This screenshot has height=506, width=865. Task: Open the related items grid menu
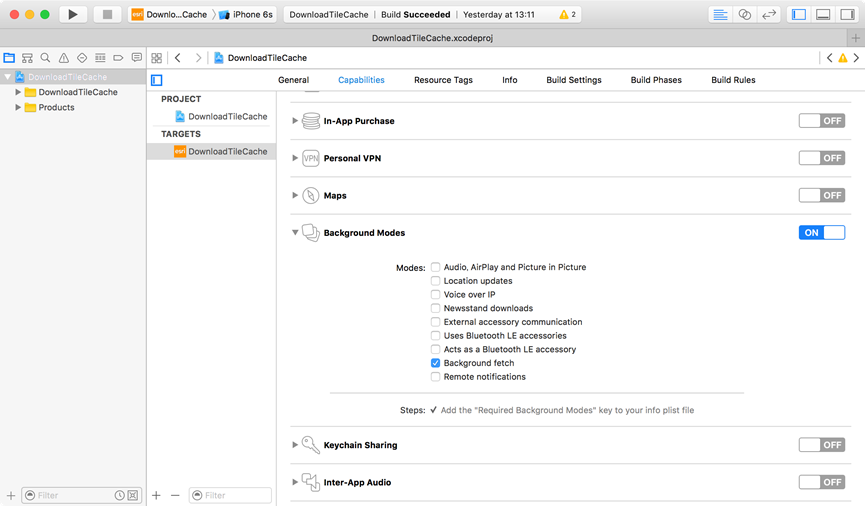tap(157, 58)
